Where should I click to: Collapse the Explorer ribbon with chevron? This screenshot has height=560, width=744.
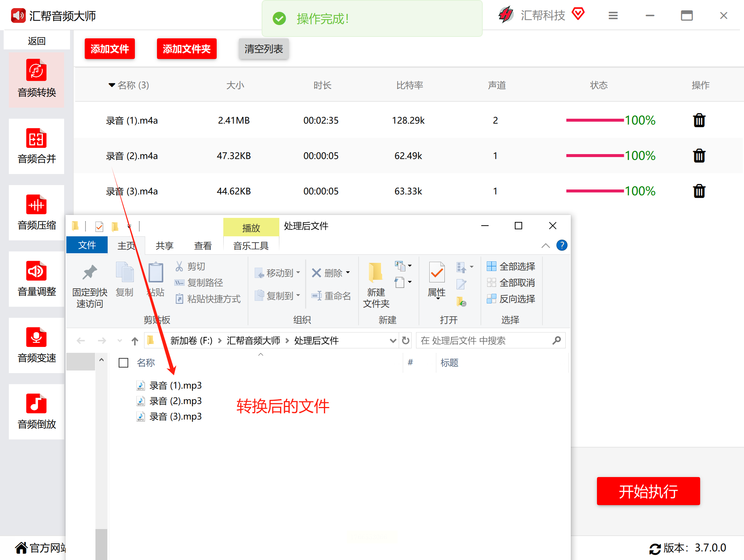545,246
